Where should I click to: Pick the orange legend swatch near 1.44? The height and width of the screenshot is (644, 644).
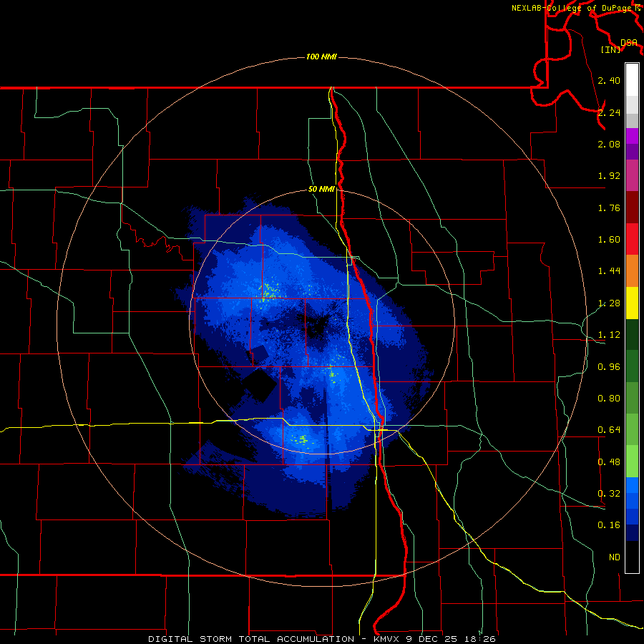pos(632,270)
